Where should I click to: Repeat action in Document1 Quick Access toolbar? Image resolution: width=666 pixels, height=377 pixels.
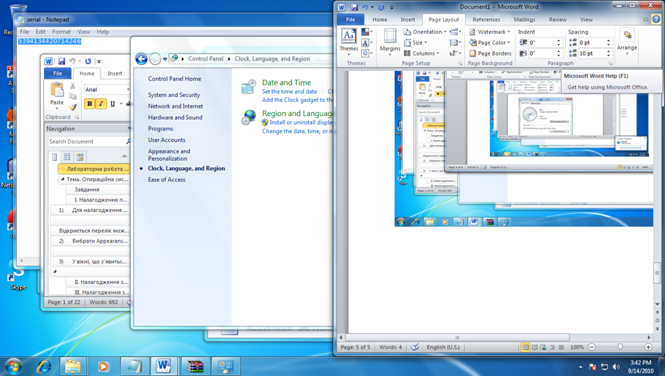tap(381, 7)
